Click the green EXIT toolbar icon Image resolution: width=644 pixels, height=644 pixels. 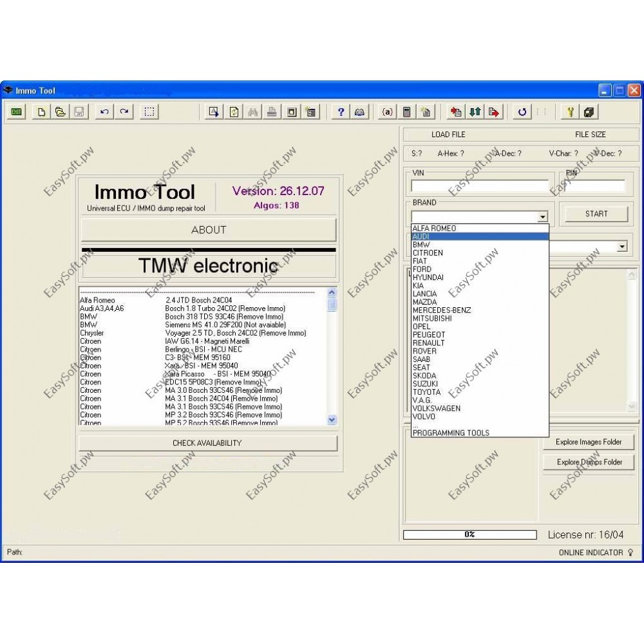17,111
